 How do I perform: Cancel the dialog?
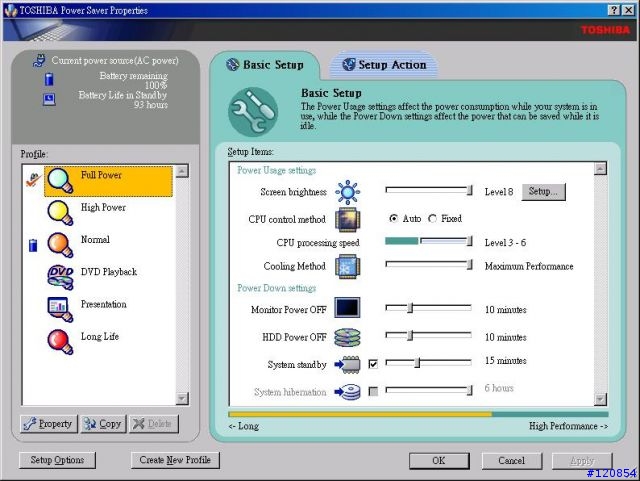point(511,461)
